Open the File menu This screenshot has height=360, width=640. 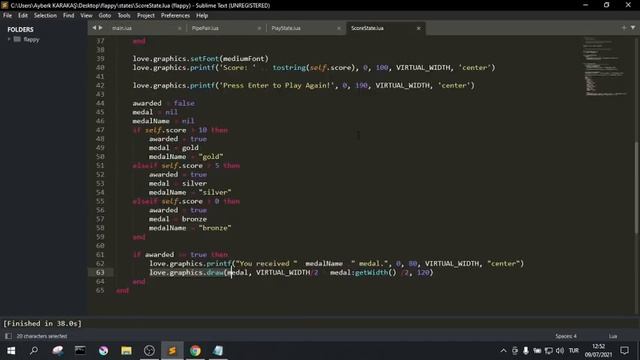pyautogui.click(x=7, y=16)
